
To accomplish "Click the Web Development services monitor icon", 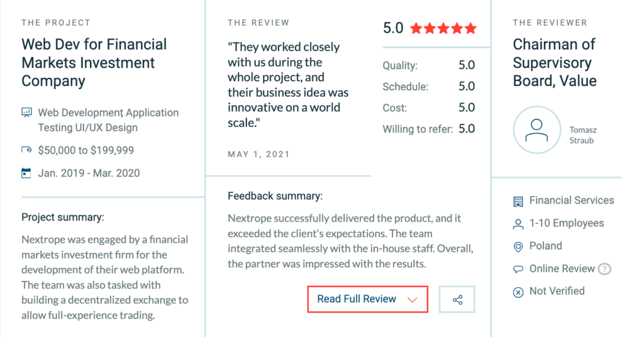I will (x=26, y=113).
